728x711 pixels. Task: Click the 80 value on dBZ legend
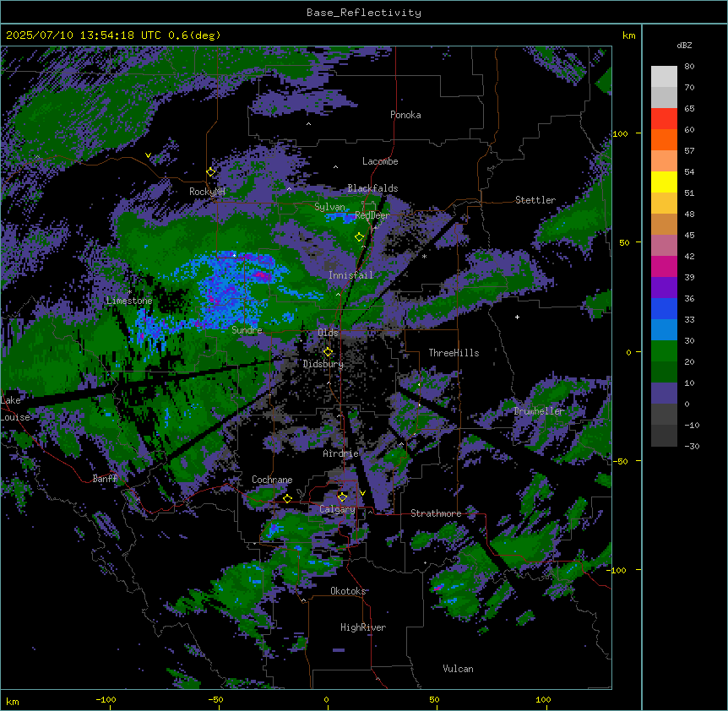689,67
